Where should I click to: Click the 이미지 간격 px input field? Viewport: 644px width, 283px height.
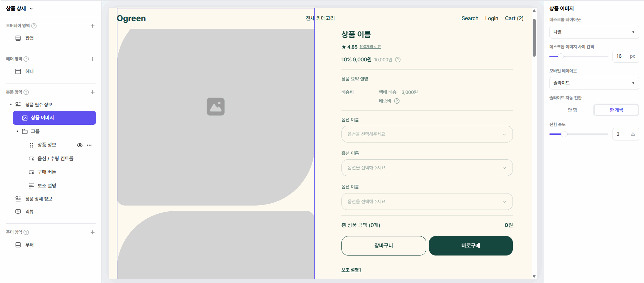pyautogui.click(x=626, y=56)
